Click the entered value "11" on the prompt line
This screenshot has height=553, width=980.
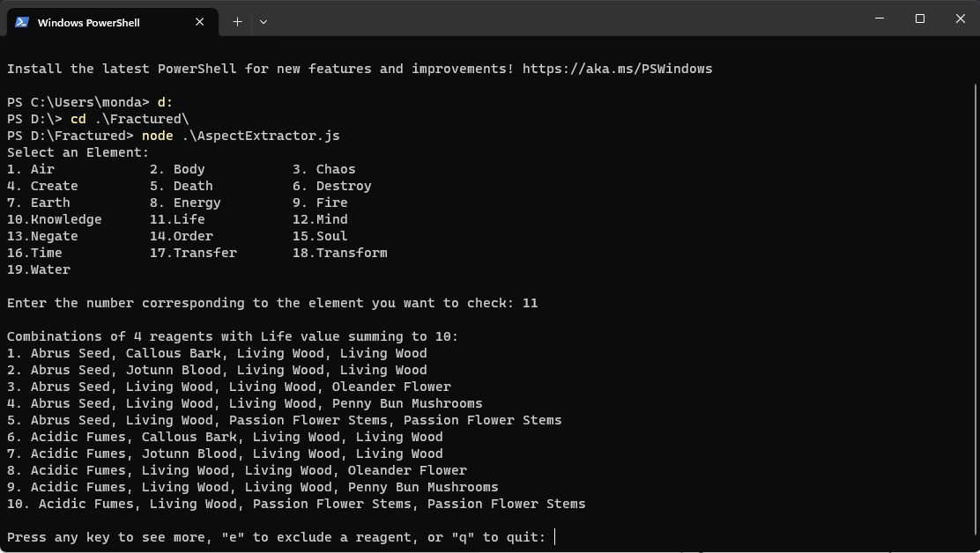coord(530,303)
